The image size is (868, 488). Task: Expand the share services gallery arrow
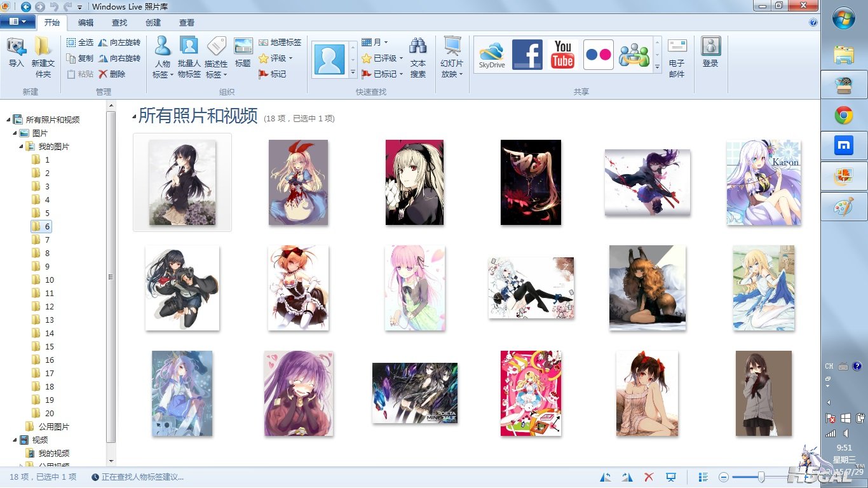click(x=657, y=66)
